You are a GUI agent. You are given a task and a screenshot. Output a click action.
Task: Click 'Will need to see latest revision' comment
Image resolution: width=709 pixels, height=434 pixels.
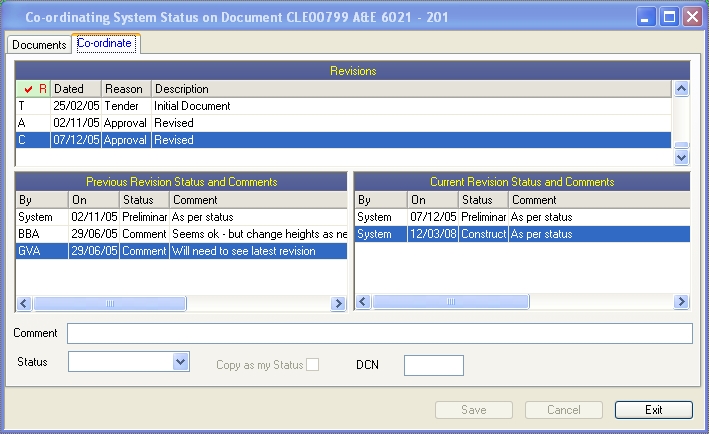[244, 251]
